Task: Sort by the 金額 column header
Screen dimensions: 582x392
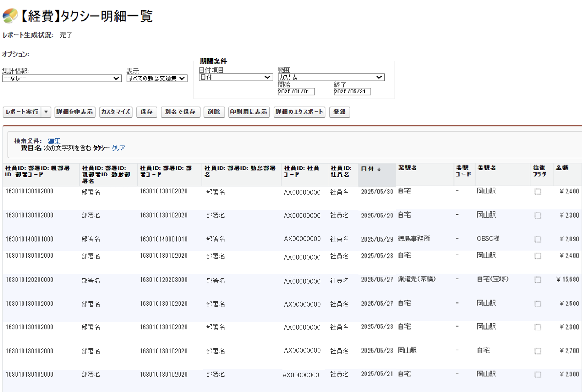Action: [562, 168]
